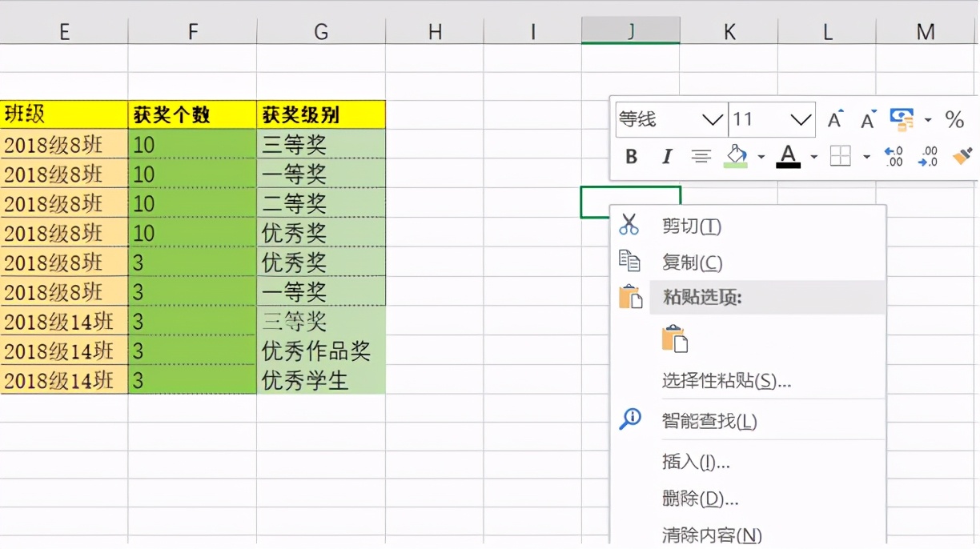Screen dimensions: 980x549
Task: Click the Italic button in mini toolbar
Action: pos(666,157)
